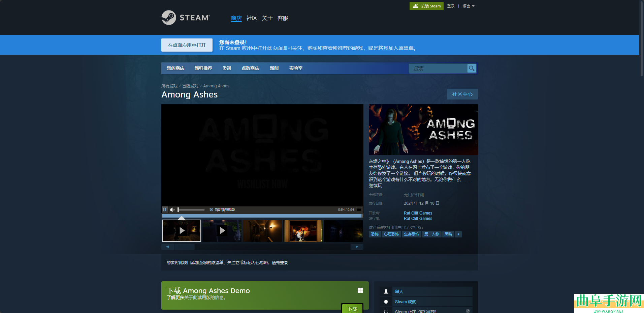644x313 pixels.
Task: Select the hallway lamp screenshot thumbnail
Action: [x=262, y=231]
